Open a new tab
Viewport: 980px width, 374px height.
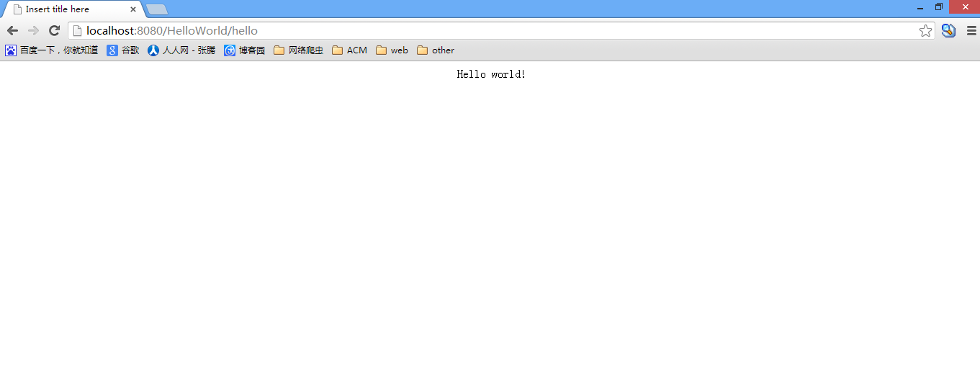[157, 10]
